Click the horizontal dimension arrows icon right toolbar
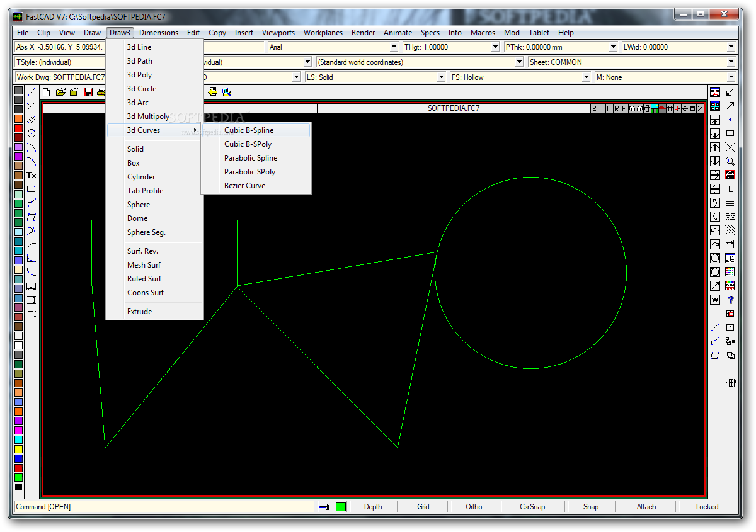The image size is (756, 532). pos(730,244)
